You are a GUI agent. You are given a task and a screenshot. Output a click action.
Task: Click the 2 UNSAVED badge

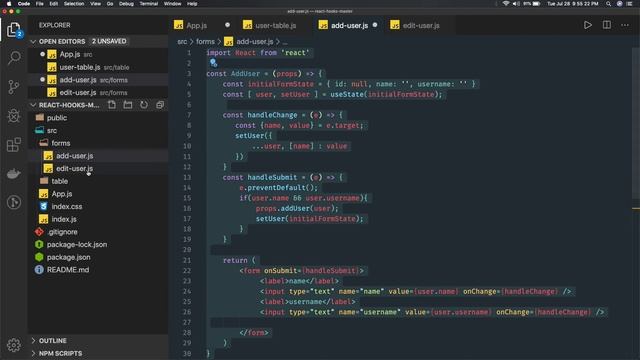(109, 41)
